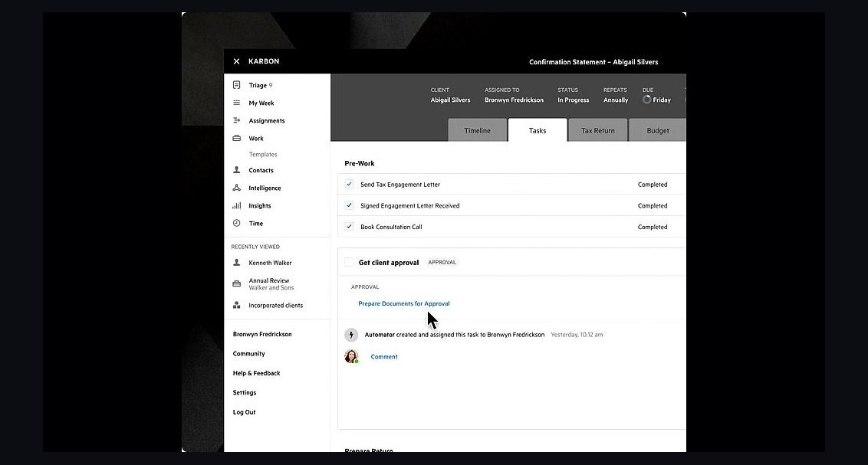This screenshot has width=868, height=465.
Task: Close the Karbon sidebar menu with X
Action: pyautogui.click(x=236, y=61)
